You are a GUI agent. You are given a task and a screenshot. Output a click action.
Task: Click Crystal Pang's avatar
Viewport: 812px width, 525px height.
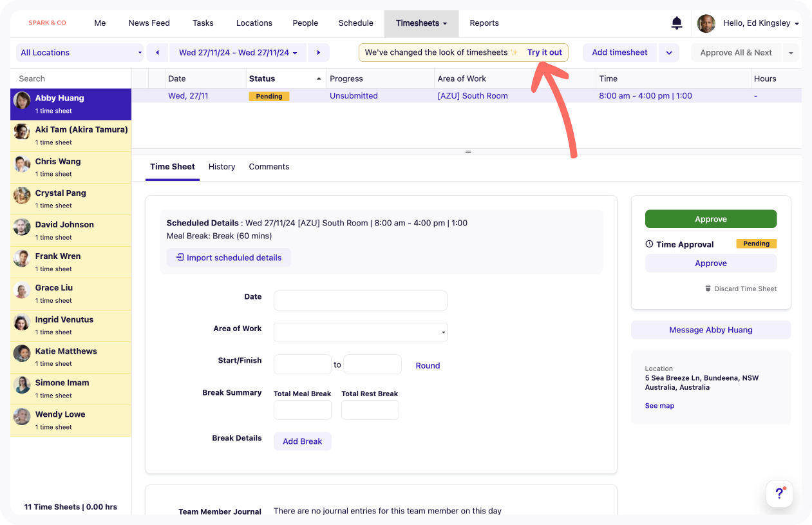(23, 195)
